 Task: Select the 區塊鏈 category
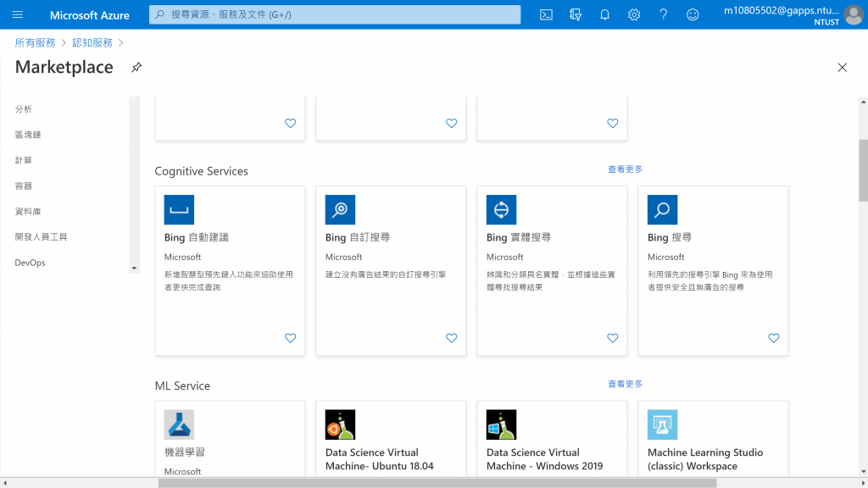pyautogui.click(x=28, y=135)
